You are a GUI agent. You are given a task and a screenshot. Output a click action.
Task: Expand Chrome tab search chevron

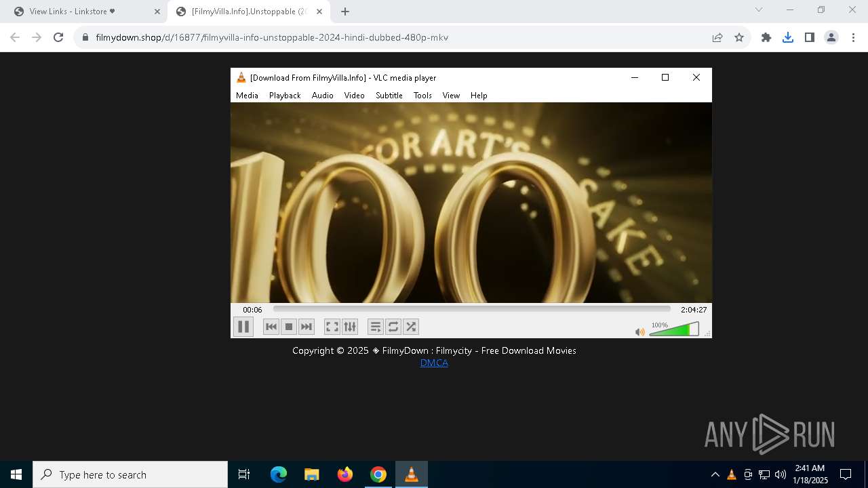759,9
